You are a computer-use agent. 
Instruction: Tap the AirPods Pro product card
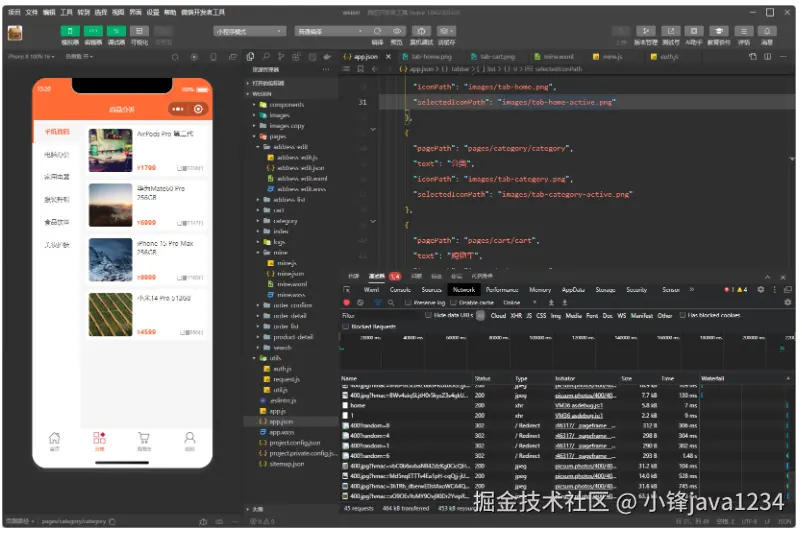[x=146, y=150]
